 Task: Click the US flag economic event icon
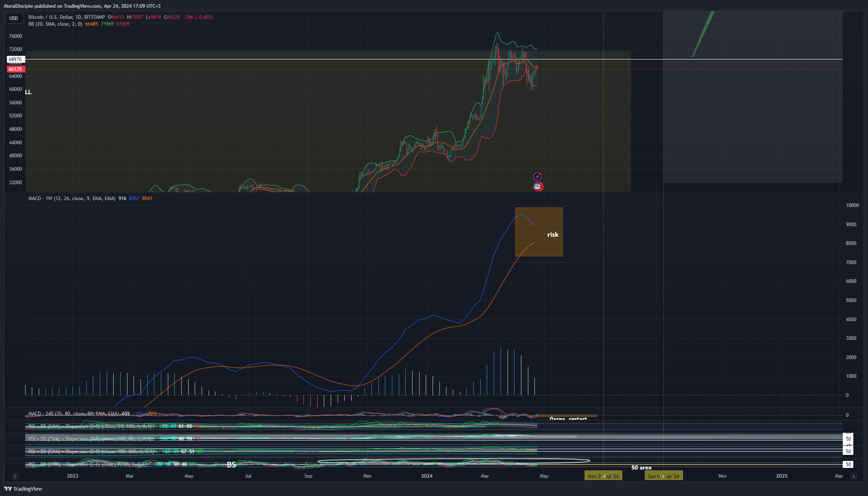point(538,187)
